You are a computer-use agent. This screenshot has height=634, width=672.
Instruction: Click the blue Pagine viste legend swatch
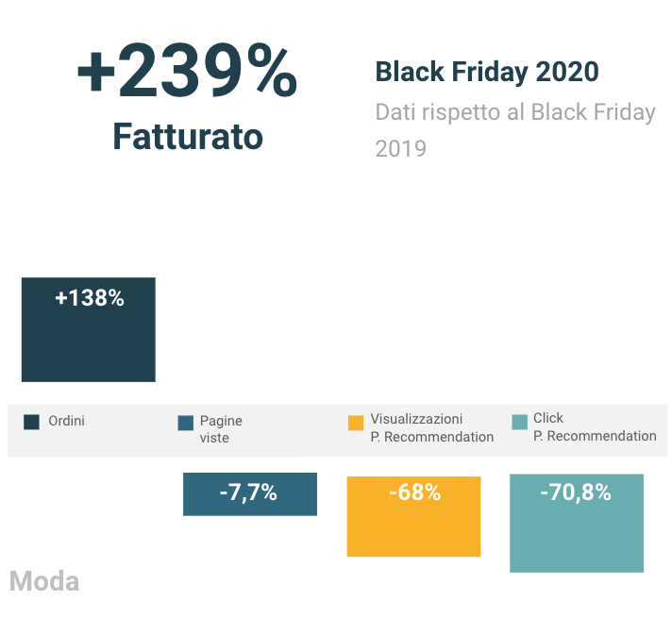coord(186,423)
